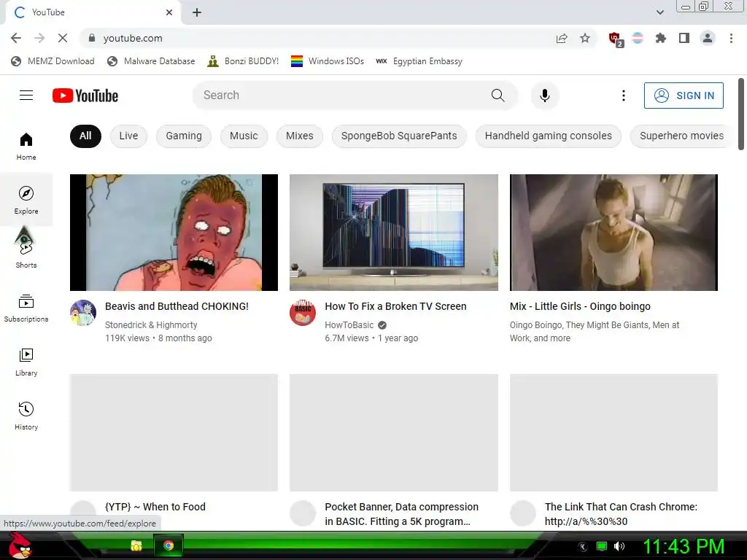Click the taskbar clock 11:43 PM
Screen dimensions: 747x560
684,546
